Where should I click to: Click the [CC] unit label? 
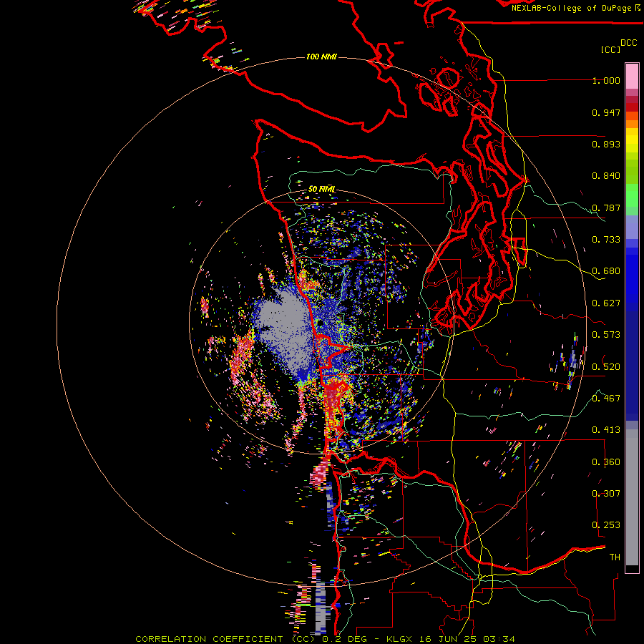pos(610,49)
